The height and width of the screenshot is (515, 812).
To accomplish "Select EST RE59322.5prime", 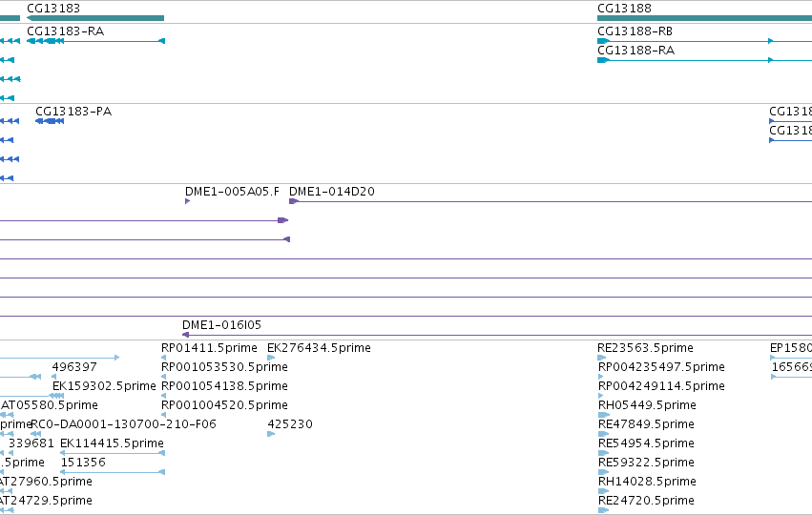I will (646, 463).
